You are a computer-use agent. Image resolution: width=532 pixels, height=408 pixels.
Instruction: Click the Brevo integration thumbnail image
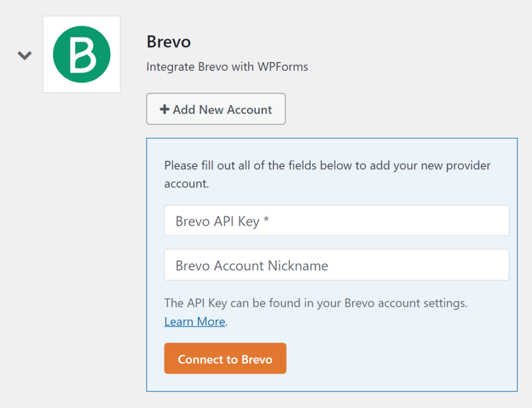(x=81, y=54)
